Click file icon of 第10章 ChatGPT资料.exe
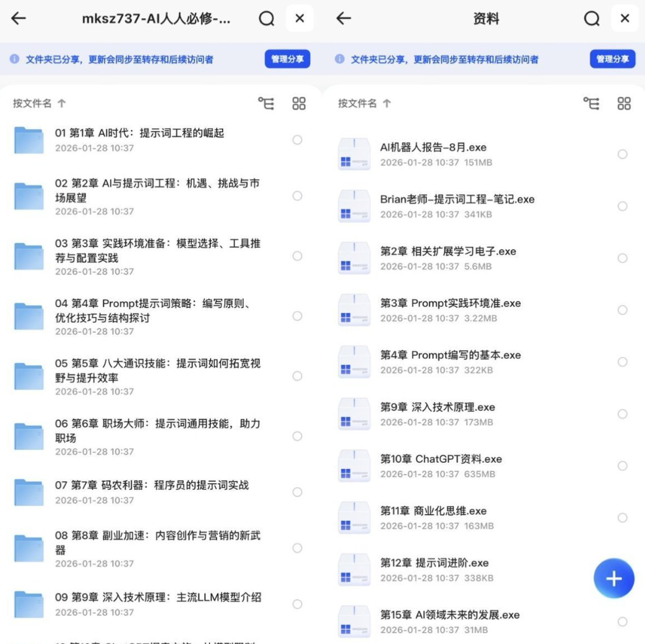Image resolution: width=645 pixels, height=644 pixels. click(354, 466)
